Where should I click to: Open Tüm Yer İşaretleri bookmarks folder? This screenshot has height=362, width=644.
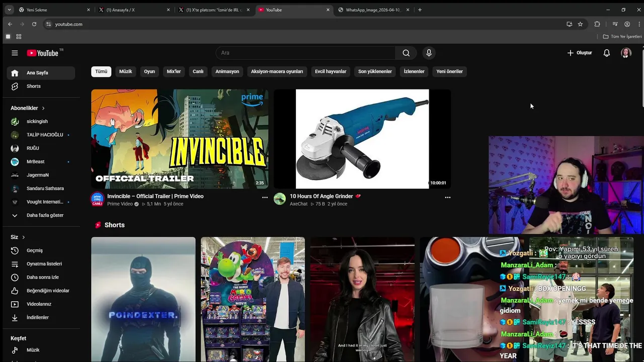622,37
